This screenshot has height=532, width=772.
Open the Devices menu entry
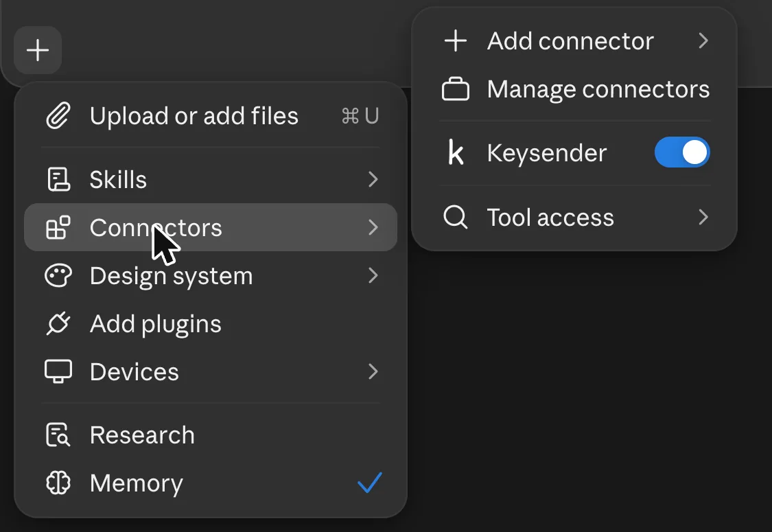211,371
